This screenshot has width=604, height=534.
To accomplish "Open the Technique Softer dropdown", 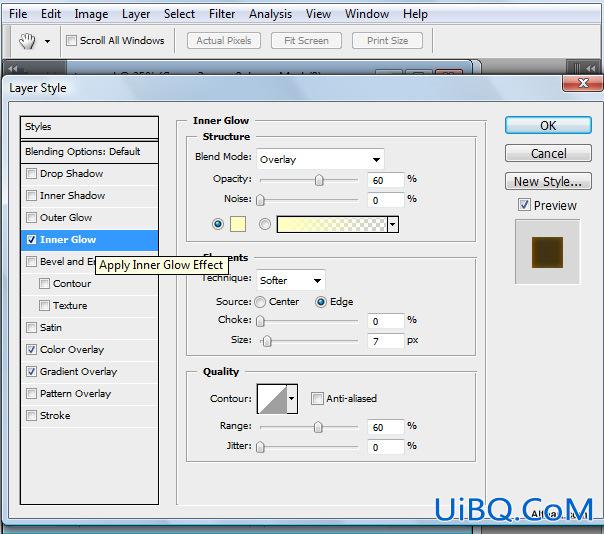I will [291, 280].
